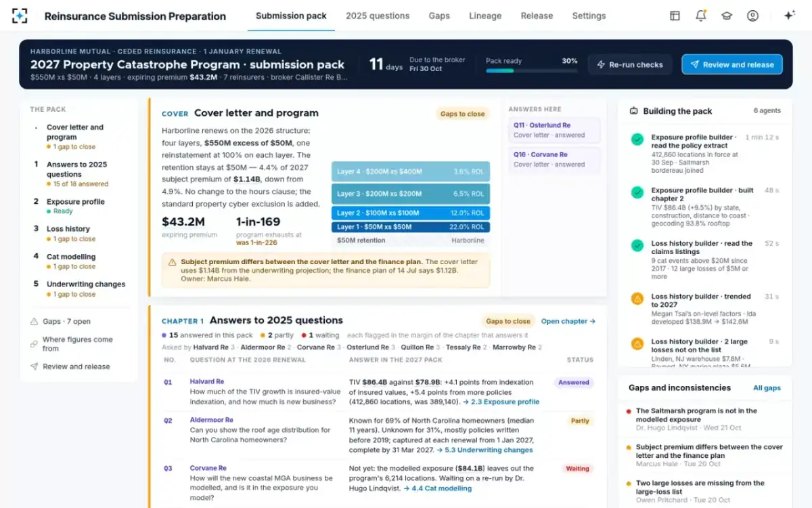Viewport: 812px width, 508px height.
Task: Open the 2025 questions tab
Action: pyautogui.click(x=378, y=16)
